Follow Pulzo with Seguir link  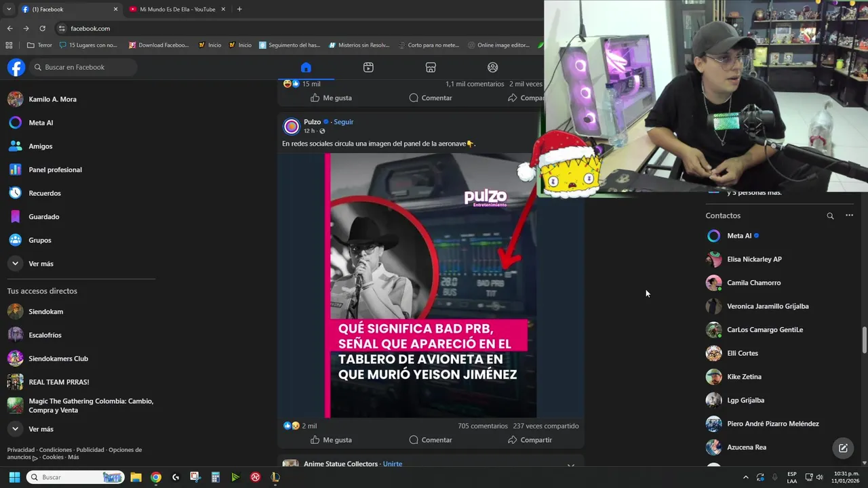344,122
